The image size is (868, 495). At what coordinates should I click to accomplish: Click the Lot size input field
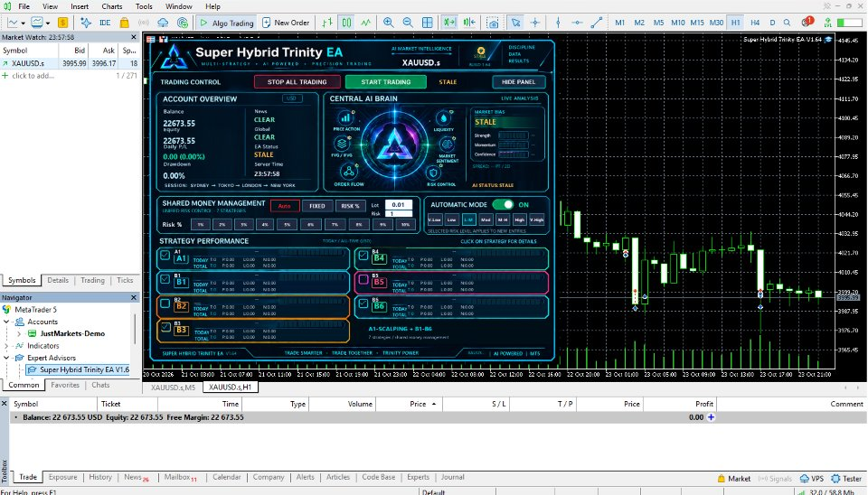399,205
